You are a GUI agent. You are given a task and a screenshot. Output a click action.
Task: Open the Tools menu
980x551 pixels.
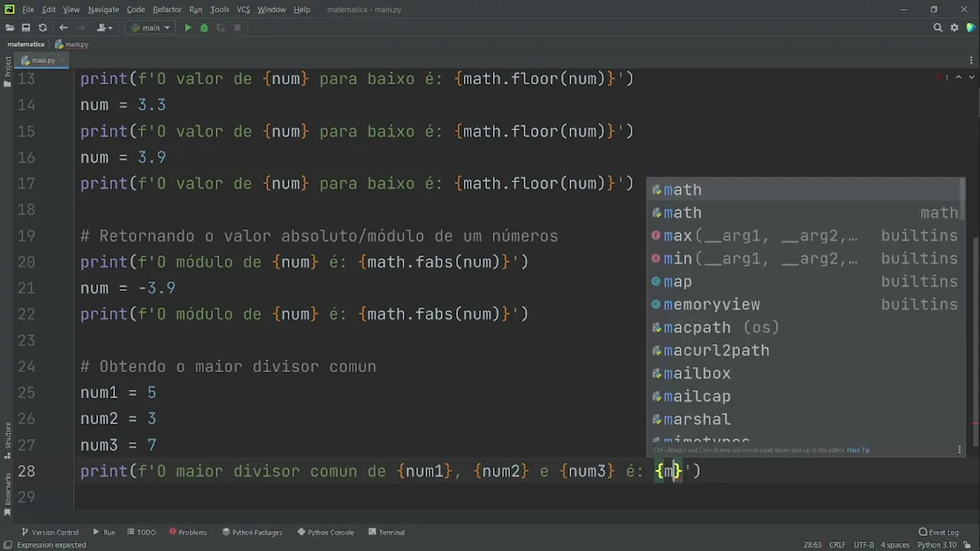point(220,9)
